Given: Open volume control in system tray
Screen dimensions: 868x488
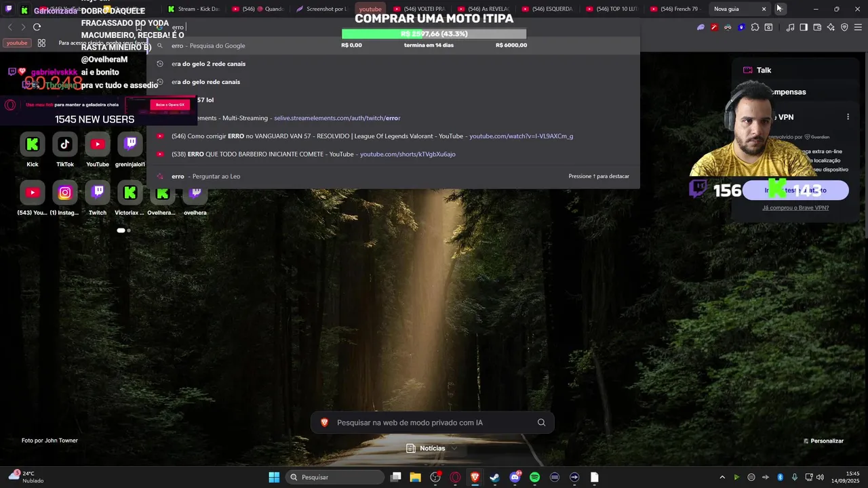Looking at the screenshot, I should tap(821, 477).
